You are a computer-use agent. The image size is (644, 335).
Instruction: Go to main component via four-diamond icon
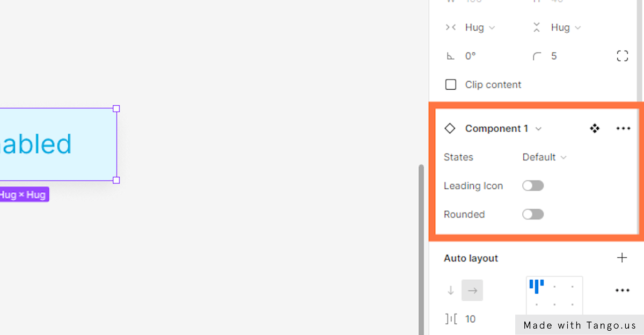click(594, 128)
